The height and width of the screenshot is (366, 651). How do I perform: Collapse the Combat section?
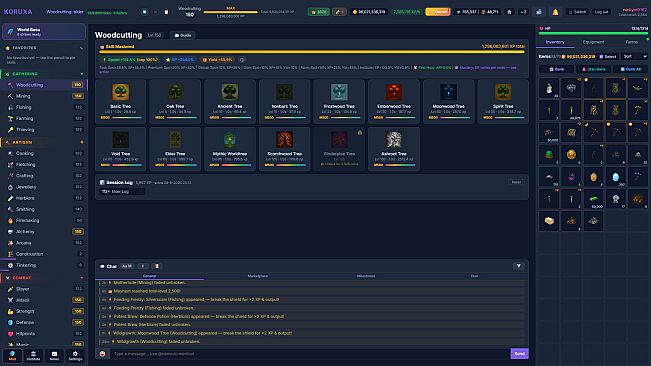[x=82, y=278]
